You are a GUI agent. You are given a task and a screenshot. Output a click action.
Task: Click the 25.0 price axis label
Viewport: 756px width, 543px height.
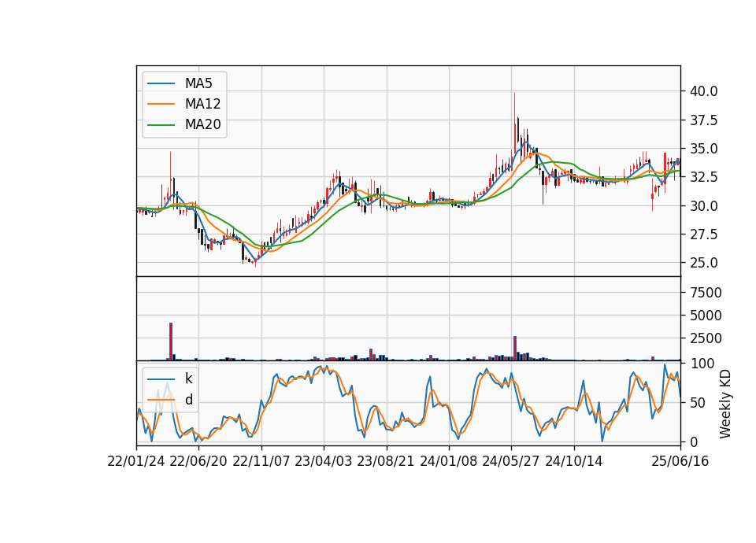coord(704,263)
